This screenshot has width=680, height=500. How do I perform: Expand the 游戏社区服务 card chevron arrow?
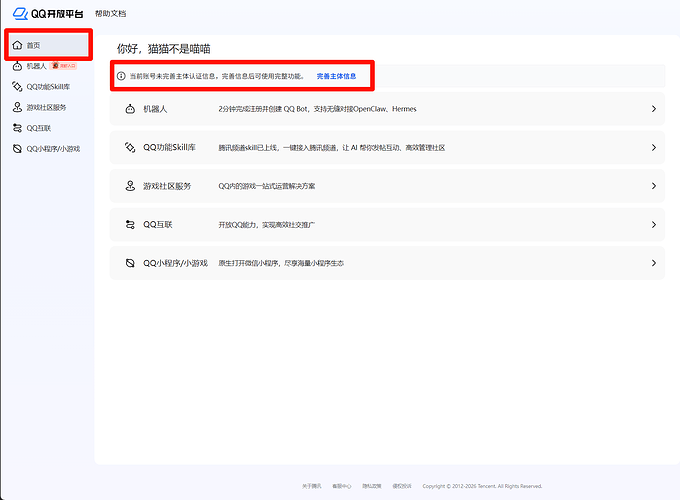point(654,186)
